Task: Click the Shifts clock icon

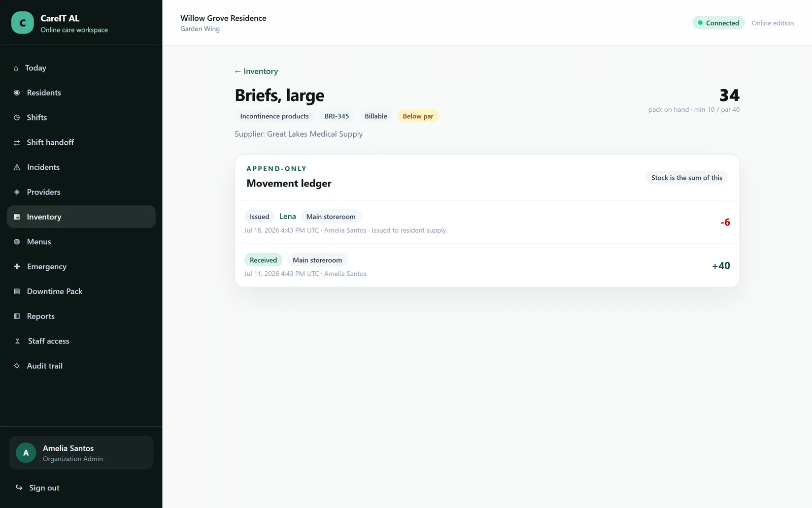Action: click(x=17, y=117)
